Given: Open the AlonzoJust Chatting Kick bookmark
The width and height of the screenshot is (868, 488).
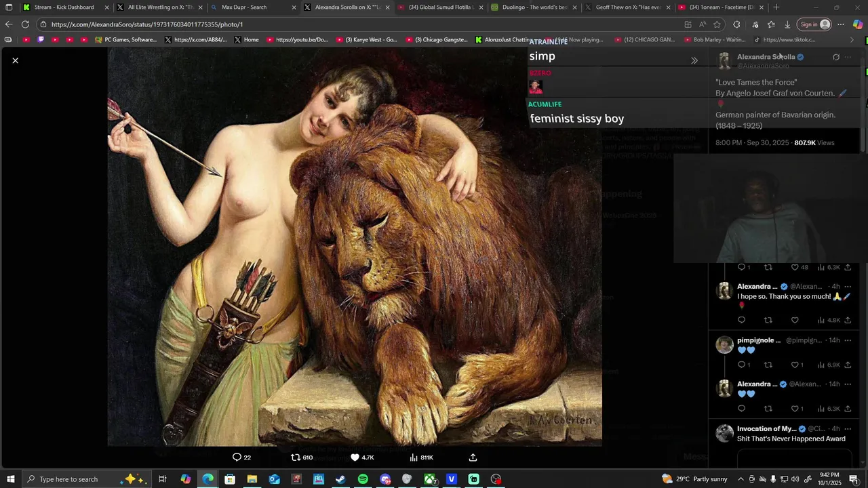Looking at the screenshot, I should pyautogui.click(x=504, y=40).
